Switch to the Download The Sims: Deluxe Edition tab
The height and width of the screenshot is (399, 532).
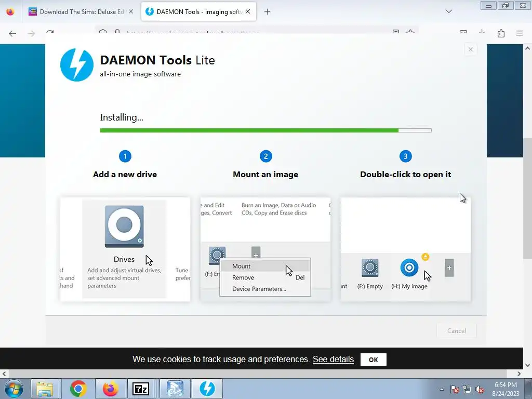point(82,12)
